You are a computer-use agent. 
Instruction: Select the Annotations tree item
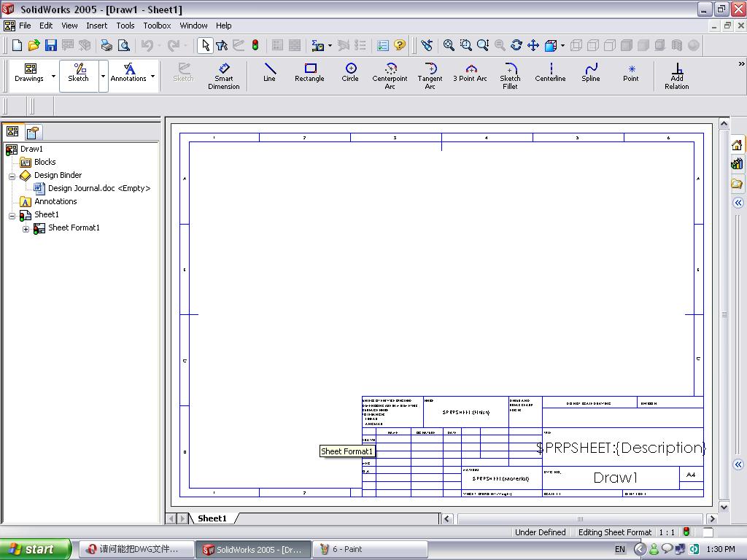click(x=55, y=201)
